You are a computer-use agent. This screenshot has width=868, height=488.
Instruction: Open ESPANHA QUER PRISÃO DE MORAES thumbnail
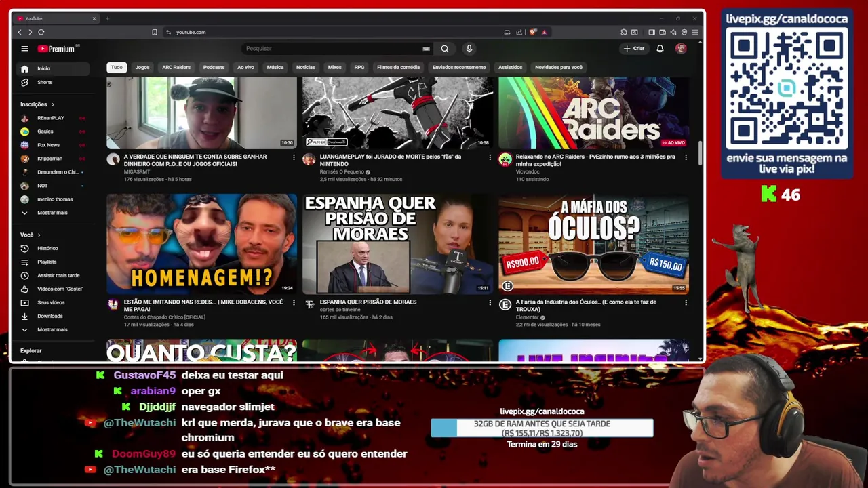(397, 244)
